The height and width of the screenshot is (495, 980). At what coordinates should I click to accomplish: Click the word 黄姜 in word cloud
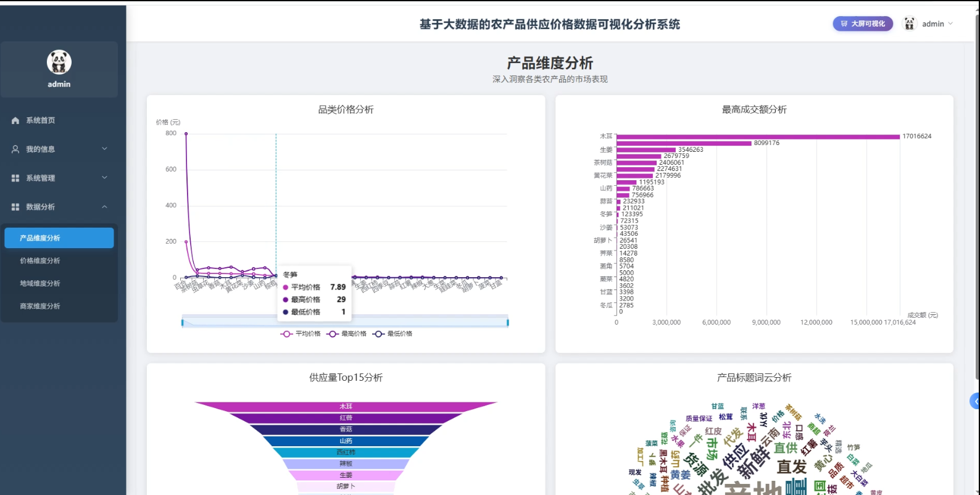coord(681,475)
